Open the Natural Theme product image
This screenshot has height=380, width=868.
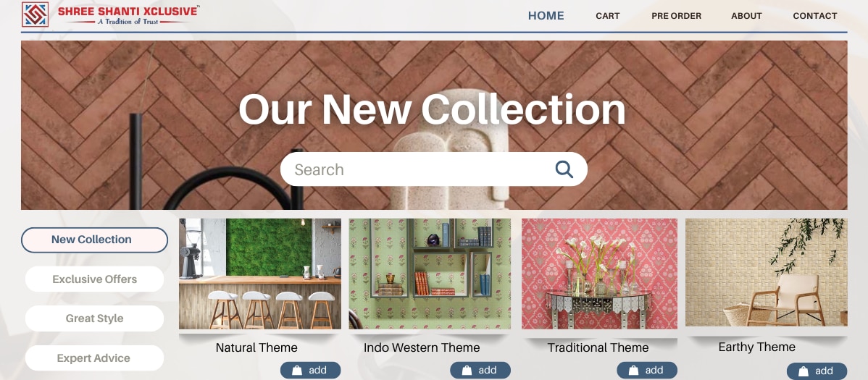point(259,274)
